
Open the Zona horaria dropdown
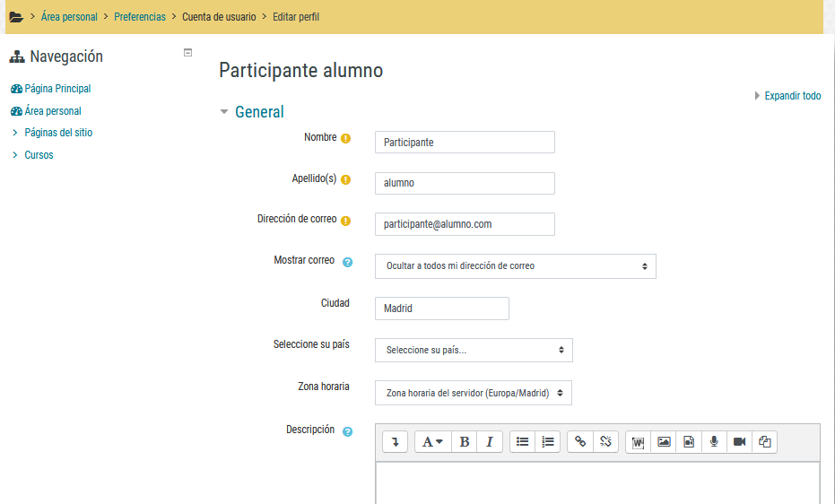coord(473,393)
